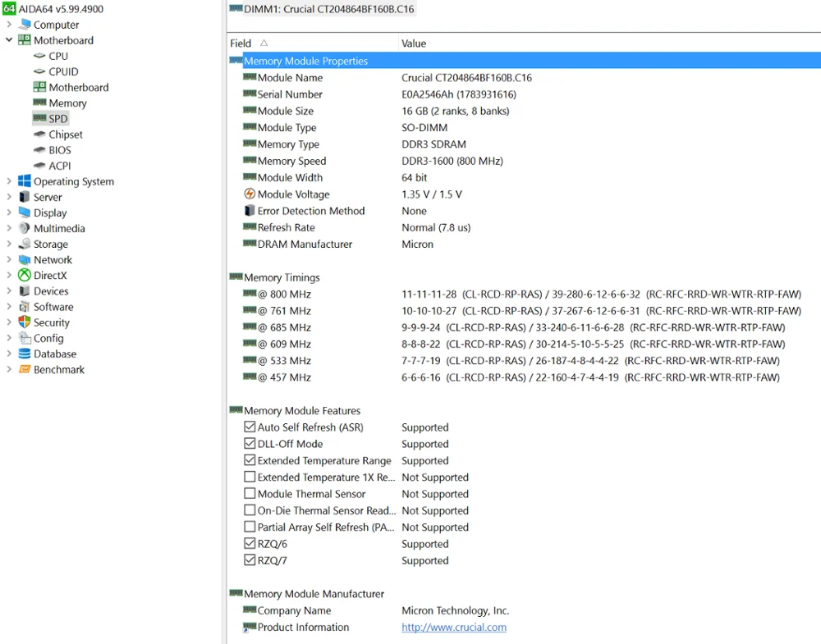Select the Serial Number value E0A2546Ah
This screenshot has height=644, width=821.
[x=459, y=94]
